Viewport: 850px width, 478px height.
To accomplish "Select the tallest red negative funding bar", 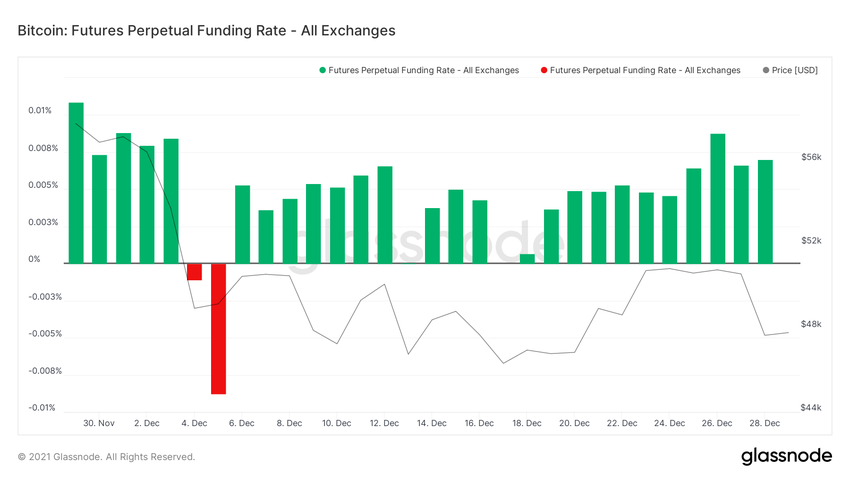I will (x=218, y=328).
